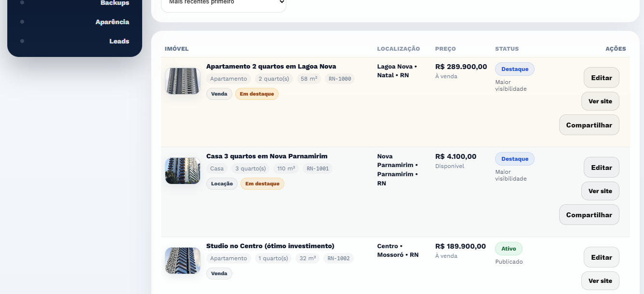The width and height of the screenshot is (644, 294).
Task: Edit the Apartamento 2 quartos em Lagoa Nova listing
Action: (x=601, y=77)
